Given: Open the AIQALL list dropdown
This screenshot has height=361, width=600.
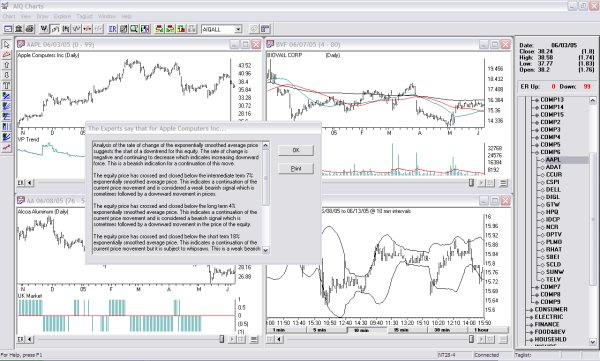Looking at the screenshot, I should pos(238,29).
